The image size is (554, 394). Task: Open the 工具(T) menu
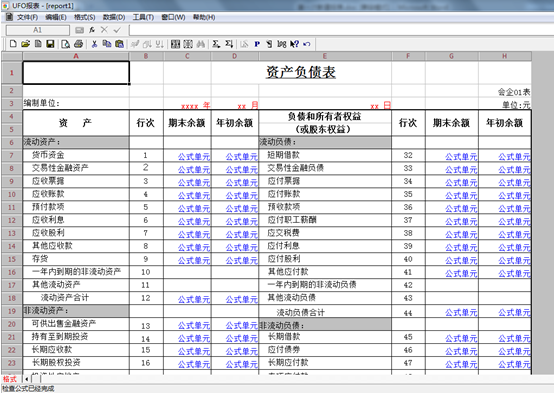(143, 17)
